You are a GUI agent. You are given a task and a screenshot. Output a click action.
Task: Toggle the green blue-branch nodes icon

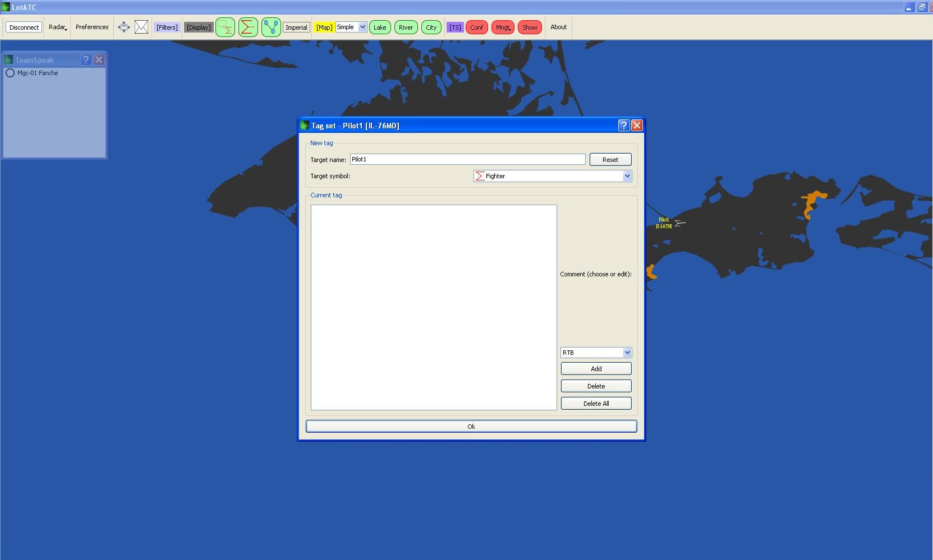pos(271,27)
